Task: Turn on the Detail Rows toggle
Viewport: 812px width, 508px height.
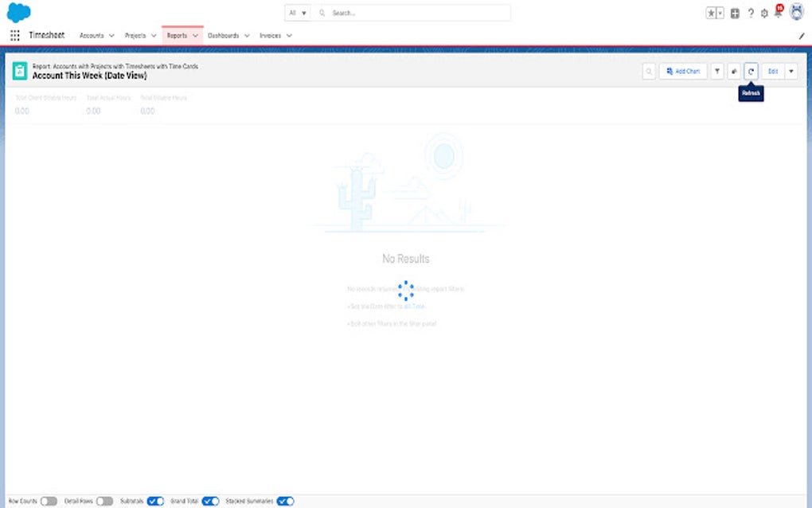Action: tap(104, 501)
